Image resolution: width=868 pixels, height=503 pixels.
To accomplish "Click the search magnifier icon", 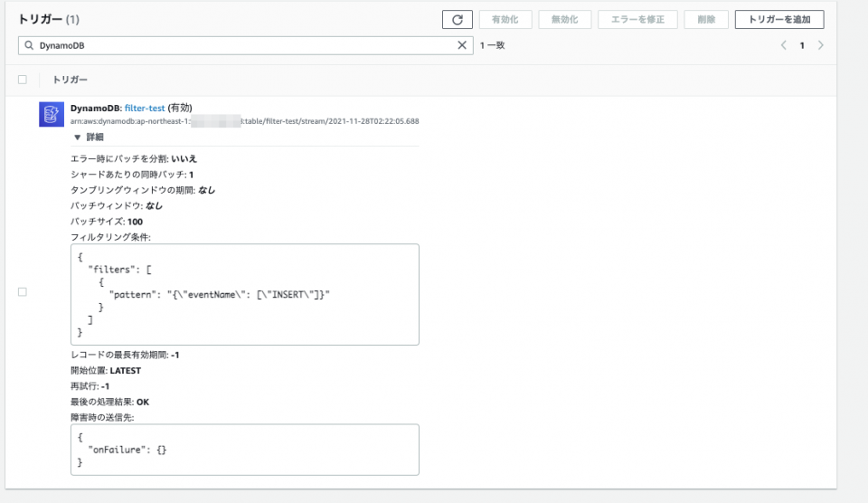I will [29, 45].
